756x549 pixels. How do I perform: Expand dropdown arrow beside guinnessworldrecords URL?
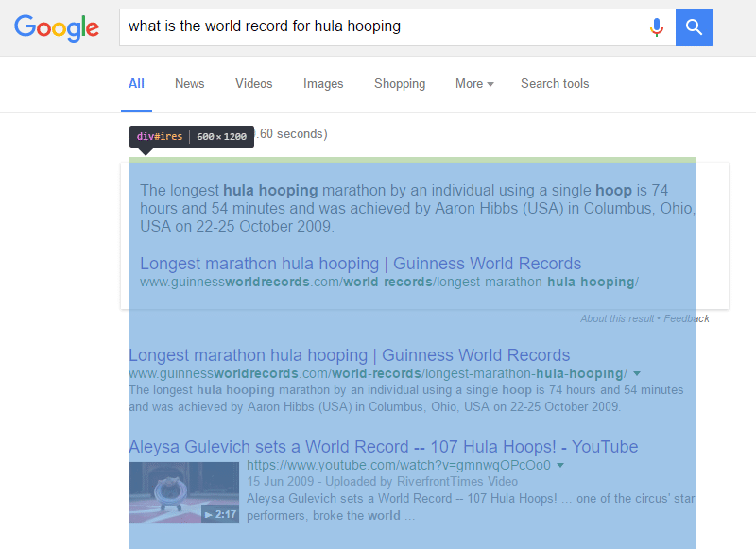[637, 373]
